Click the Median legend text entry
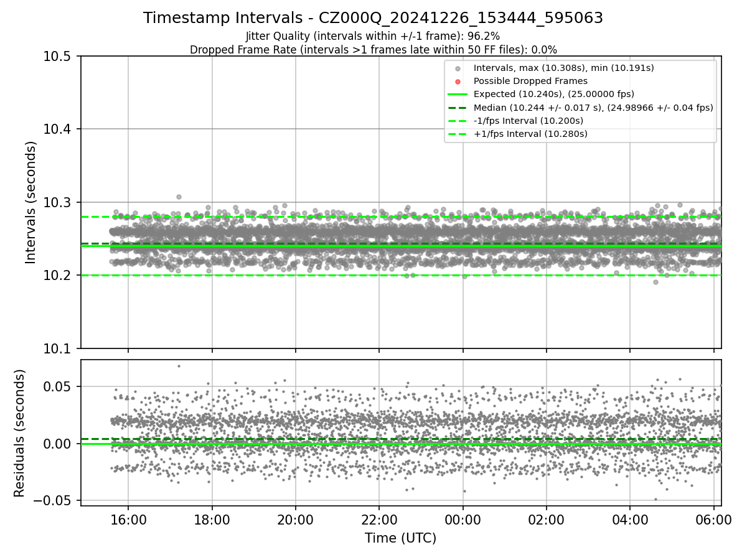The height and width of the screenshot is (560, 747). [x=593, y=108]
